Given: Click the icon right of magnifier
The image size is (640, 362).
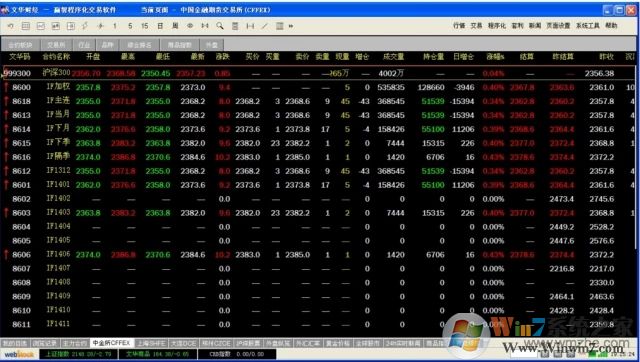Looking at the screenshot, I should point(235,26).
